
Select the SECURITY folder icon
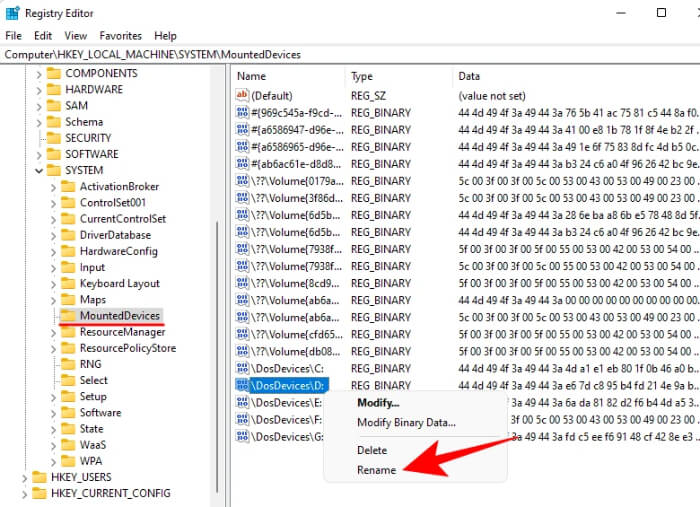point(54,138)
